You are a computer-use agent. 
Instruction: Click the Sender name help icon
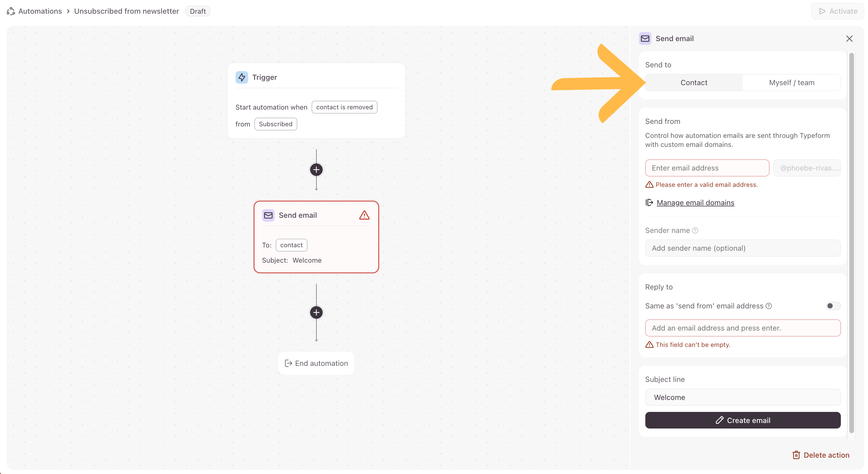coord(695,230)
